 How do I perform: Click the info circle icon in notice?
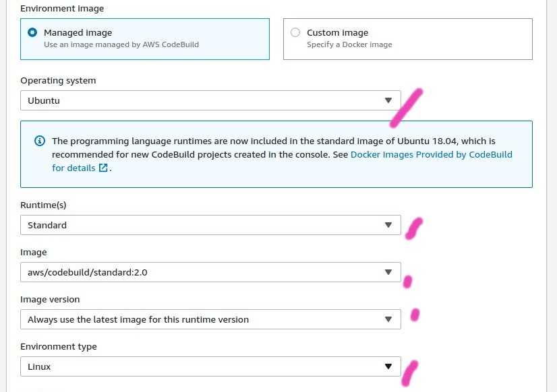(40, 141)
